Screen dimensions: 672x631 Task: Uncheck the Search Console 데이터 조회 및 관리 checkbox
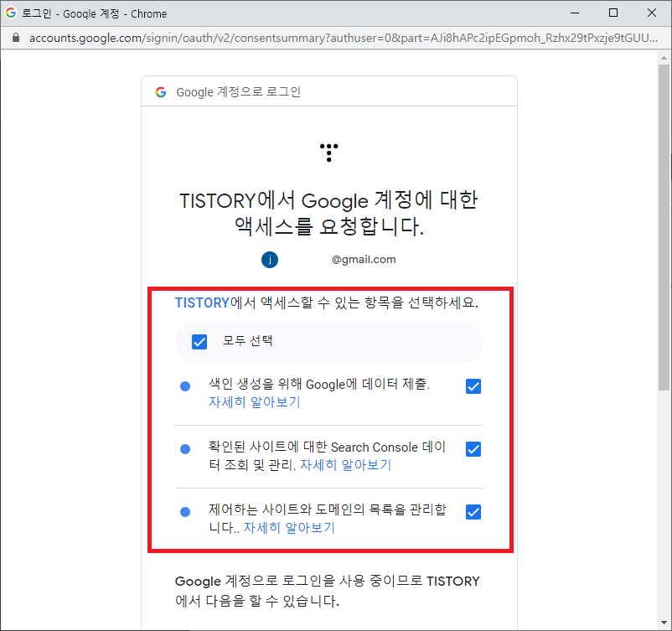tap(473, 449)
